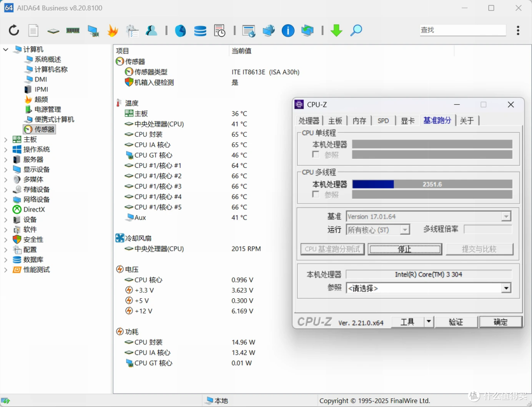
Task: Click the Refresh icon in AIDA64 toolbar
Action: 14,31
